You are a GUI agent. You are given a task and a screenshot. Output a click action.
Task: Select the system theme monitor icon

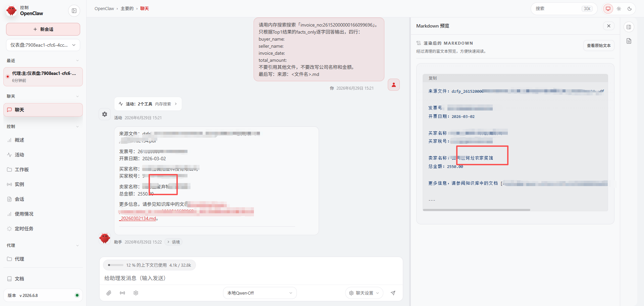click(608, 9)
